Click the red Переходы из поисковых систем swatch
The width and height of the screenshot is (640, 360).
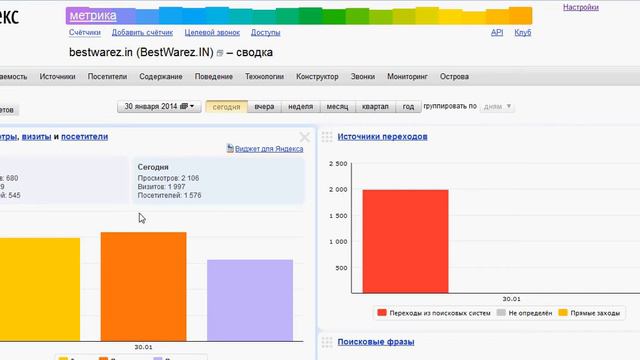[382, 313]
